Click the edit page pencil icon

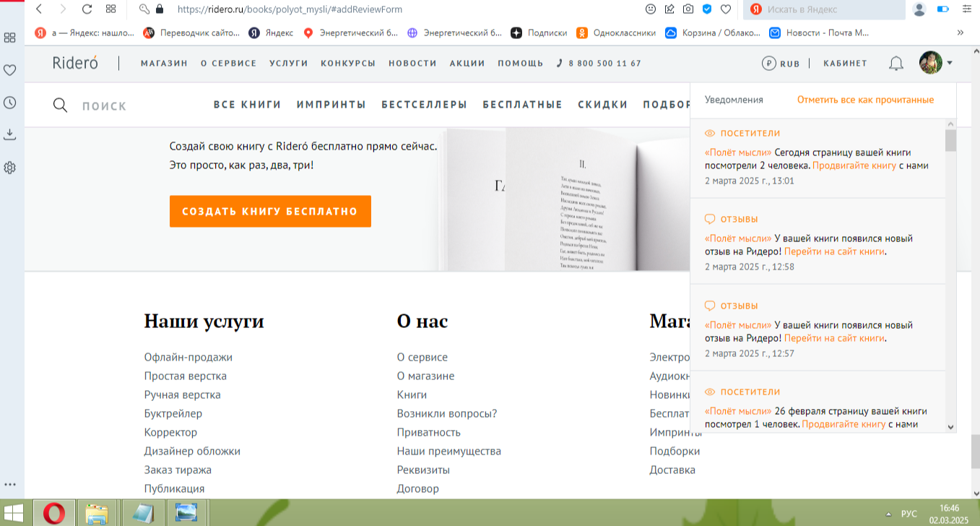pos(669,9)
